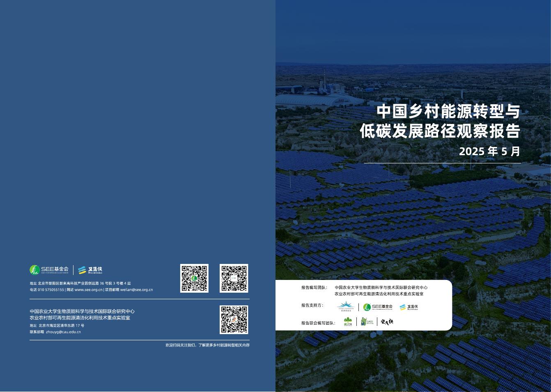Click the contact email zhouyg@cau.edu.cn
Screen dimensions: 551x392
tap(63, 332)
